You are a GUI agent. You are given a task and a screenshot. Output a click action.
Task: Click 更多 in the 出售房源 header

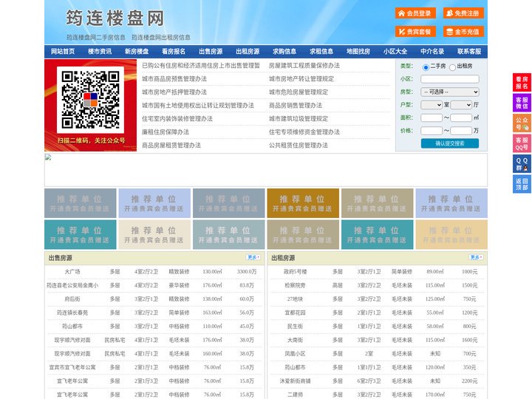253,257
